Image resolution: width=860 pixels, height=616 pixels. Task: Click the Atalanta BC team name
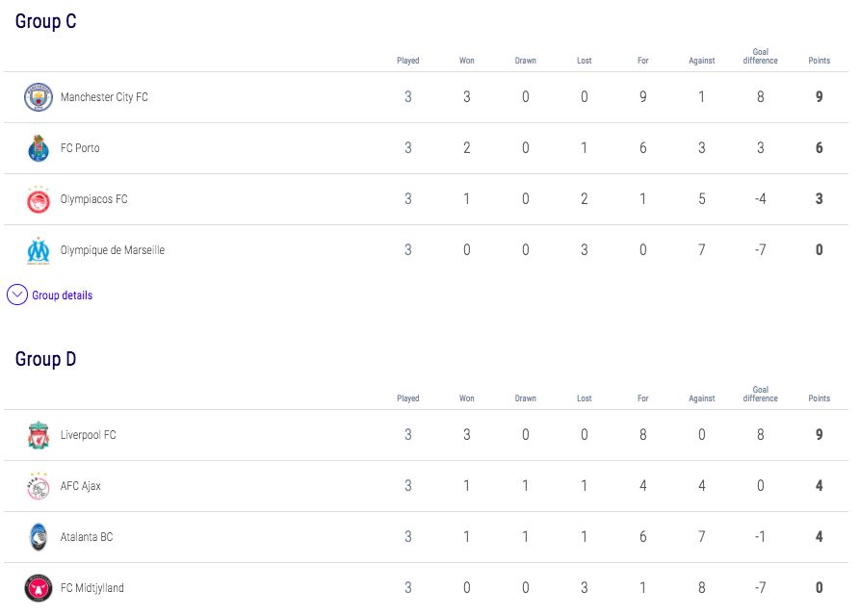coord(87,537)
